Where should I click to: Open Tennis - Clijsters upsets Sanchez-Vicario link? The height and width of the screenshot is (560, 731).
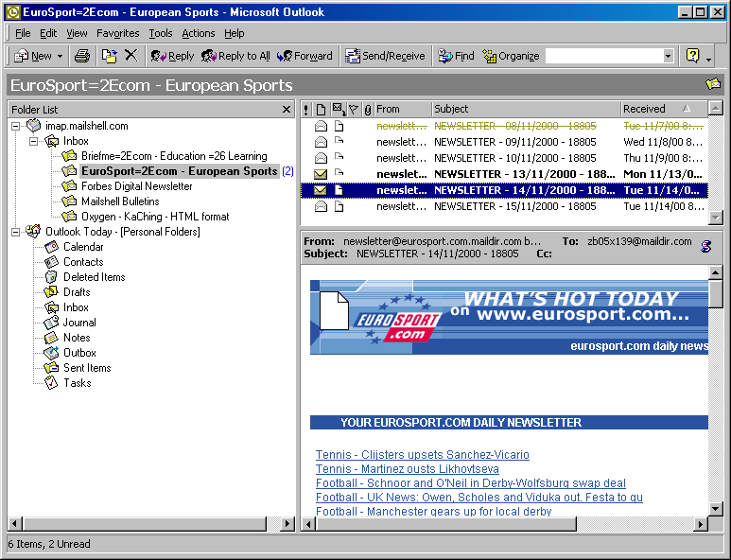tap(423, 455)
